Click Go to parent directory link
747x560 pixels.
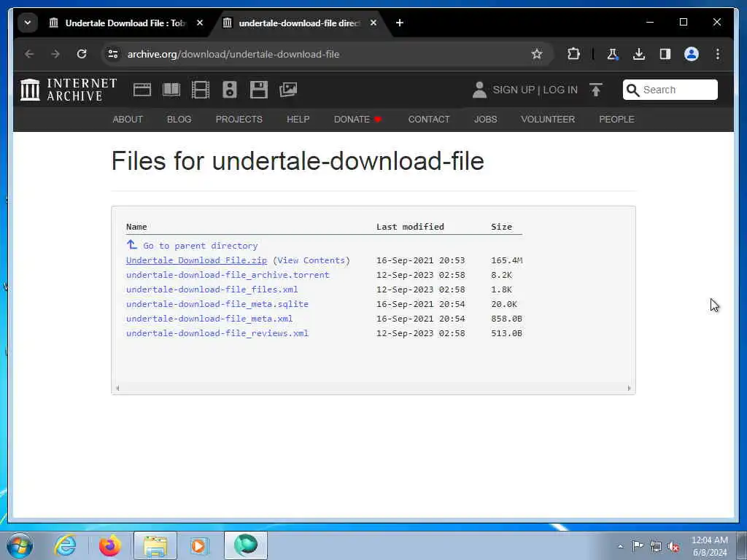[200, 246]
